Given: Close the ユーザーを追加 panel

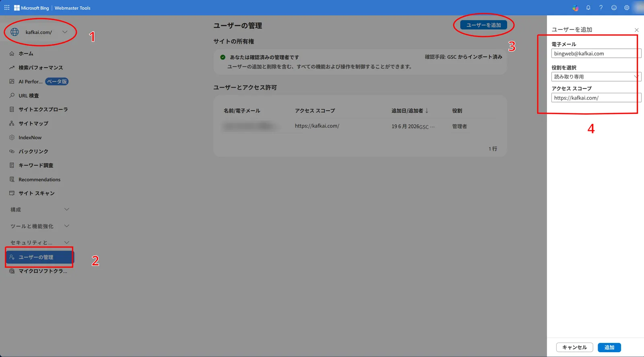Looking at the screenshot, I should 636,30.
